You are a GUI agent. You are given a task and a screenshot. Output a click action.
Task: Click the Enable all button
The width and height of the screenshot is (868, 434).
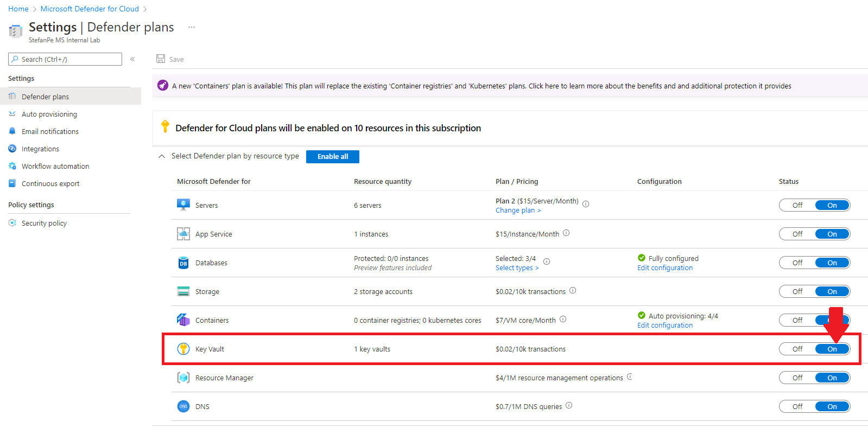coord(333,156)
